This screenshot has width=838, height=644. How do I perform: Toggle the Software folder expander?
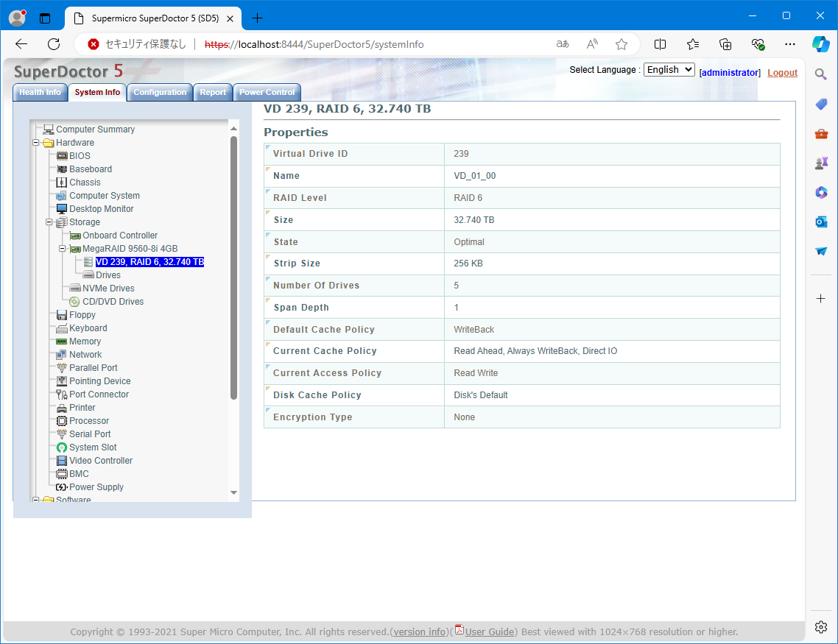point(36,500)
